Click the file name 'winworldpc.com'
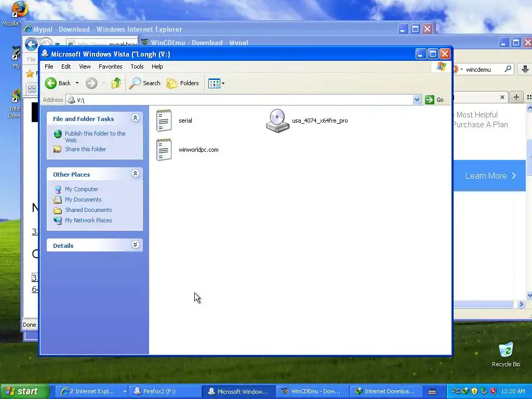The image size is (532, 399). (x=198, y=150)
